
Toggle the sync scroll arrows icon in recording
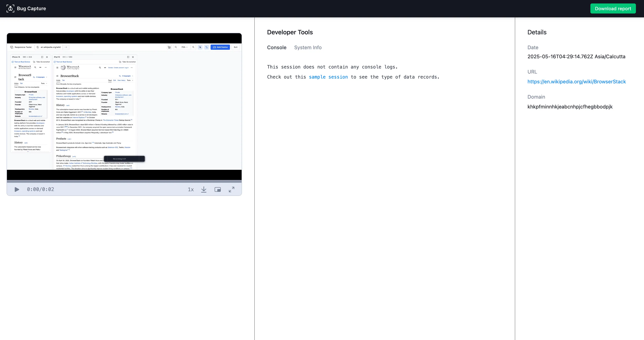(x=207, y=47)
